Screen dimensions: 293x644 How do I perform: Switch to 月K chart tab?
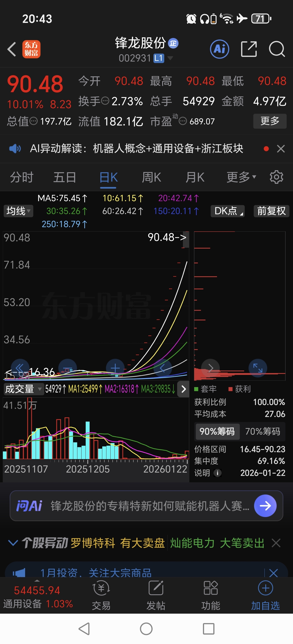[195, 177]
